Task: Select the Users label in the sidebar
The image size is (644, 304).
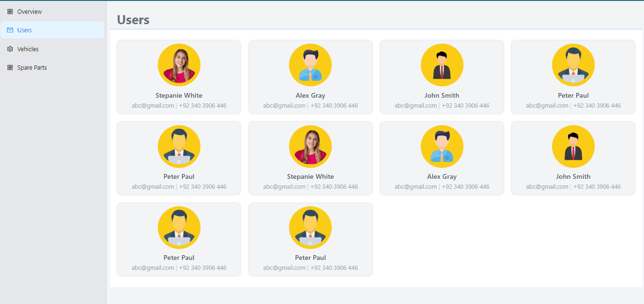Action: tap(25, 30)
